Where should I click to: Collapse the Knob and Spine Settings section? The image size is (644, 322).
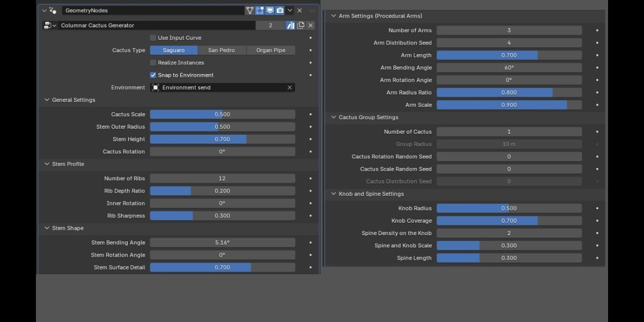[367, 194]
